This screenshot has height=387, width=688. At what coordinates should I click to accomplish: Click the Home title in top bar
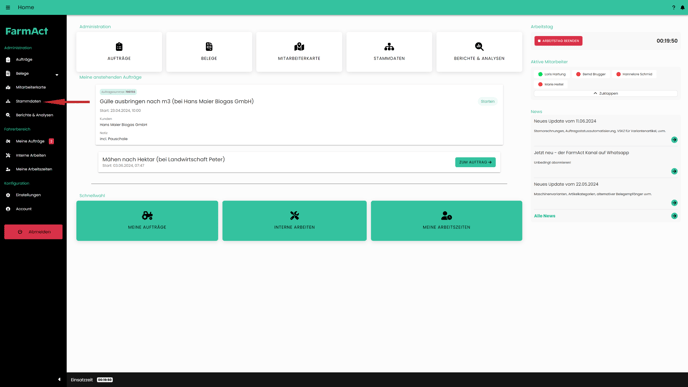tap(26, 7)
